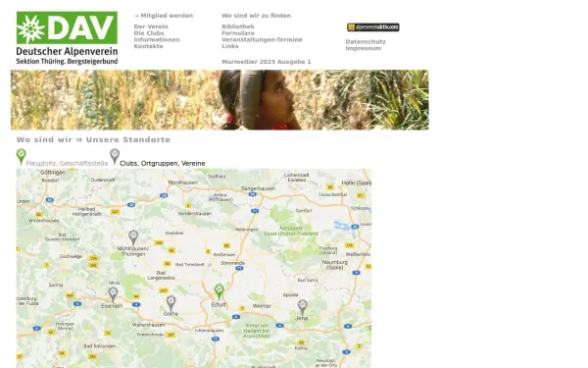Open the Mitglied werden link
Image resolution: width=588 pixels, height=368 pixels.
(x=164, y=16)
